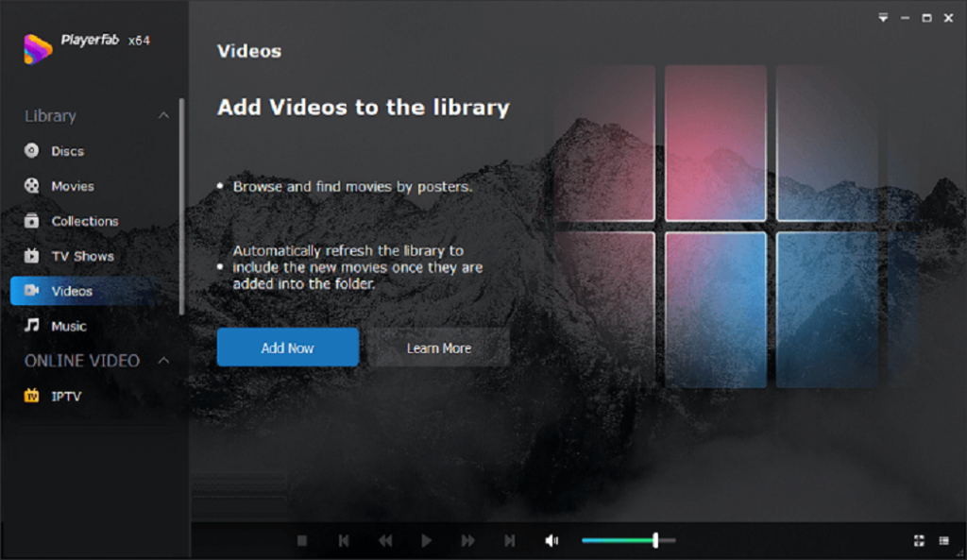Toggle the playlist panel icon
The width and height of the screenshot is (967, 560).
[x=944, y=540]
